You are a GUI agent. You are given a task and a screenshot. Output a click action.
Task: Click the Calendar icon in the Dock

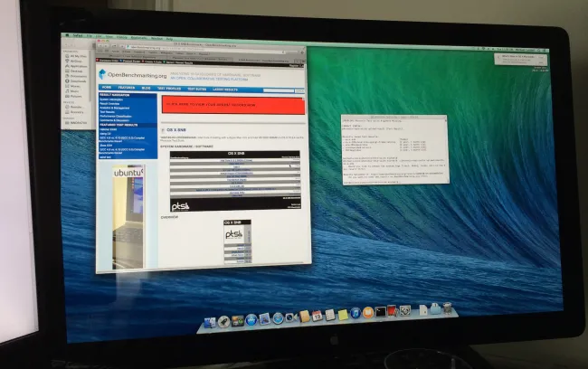(x=318, y=316)
